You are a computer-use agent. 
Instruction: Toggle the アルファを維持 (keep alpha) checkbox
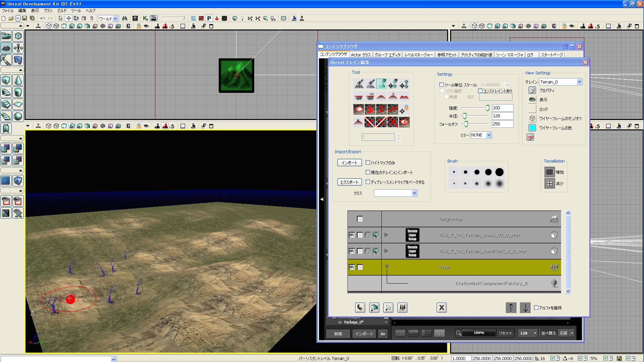coord(536,307)
